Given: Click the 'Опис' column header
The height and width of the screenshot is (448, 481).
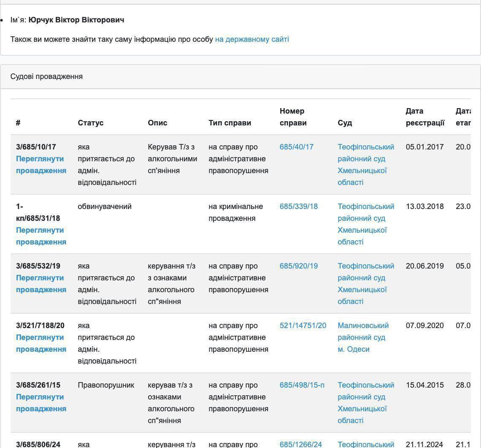Looking at the screenshot, I should (x=157, y=123).
